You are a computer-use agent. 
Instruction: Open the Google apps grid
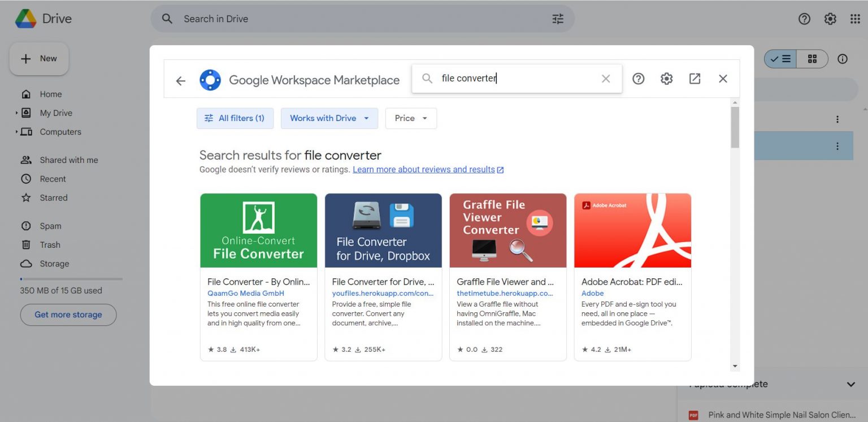855,19
